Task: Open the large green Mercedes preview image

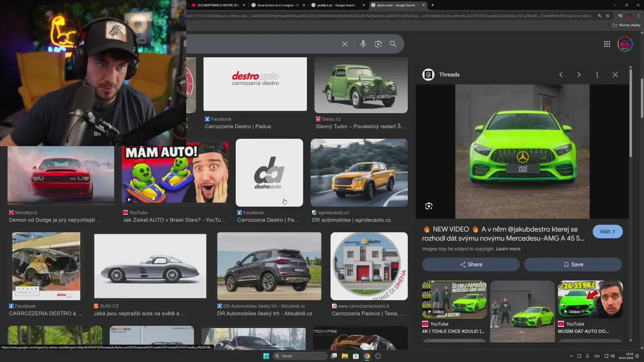Action: (522, 151)
